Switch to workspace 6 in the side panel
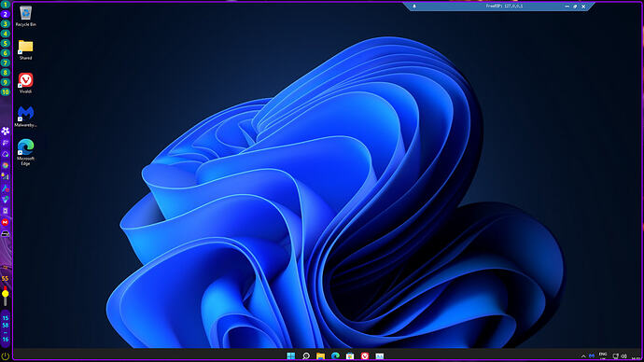 [6, 53]
